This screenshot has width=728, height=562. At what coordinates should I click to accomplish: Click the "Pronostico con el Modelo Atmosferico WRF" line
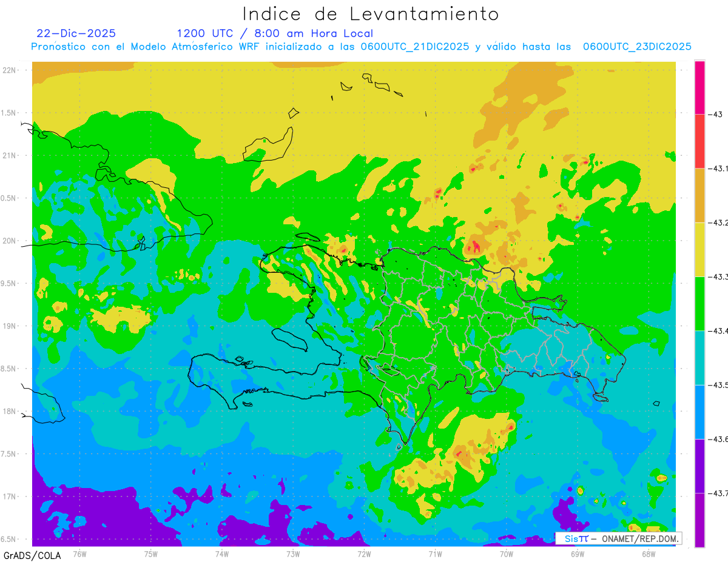coord(361,47)
